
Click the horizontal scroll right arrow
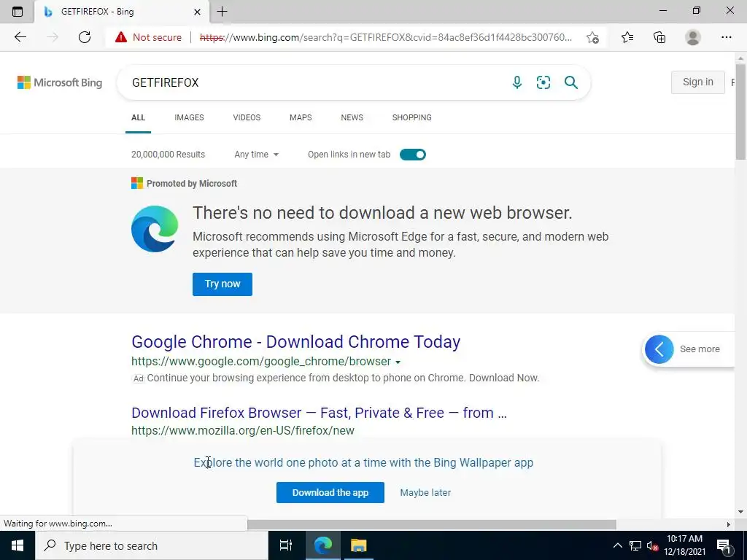(x=729, y=524)
